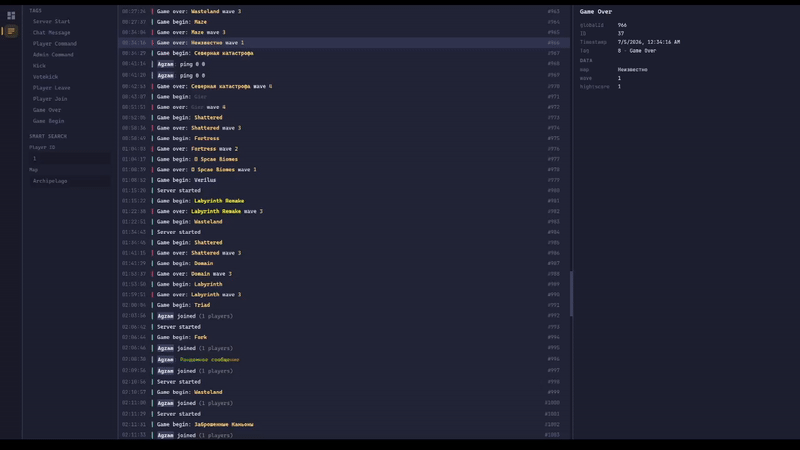
Task: Open the dashboard grid icon in sidebar
Action: click(x=11, y=15)
